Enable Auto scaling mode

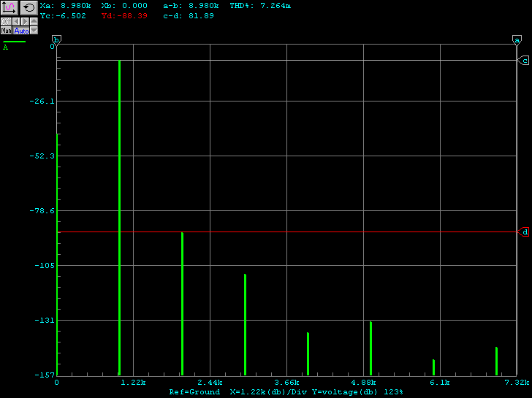pos(21,31)
